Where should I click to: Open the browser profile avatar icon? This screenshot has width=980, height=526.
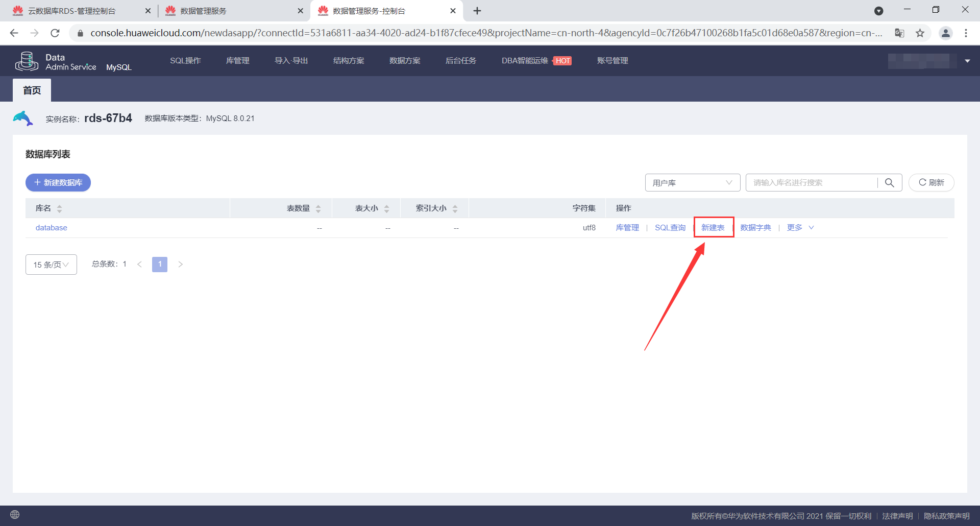(x=946, y=33)
